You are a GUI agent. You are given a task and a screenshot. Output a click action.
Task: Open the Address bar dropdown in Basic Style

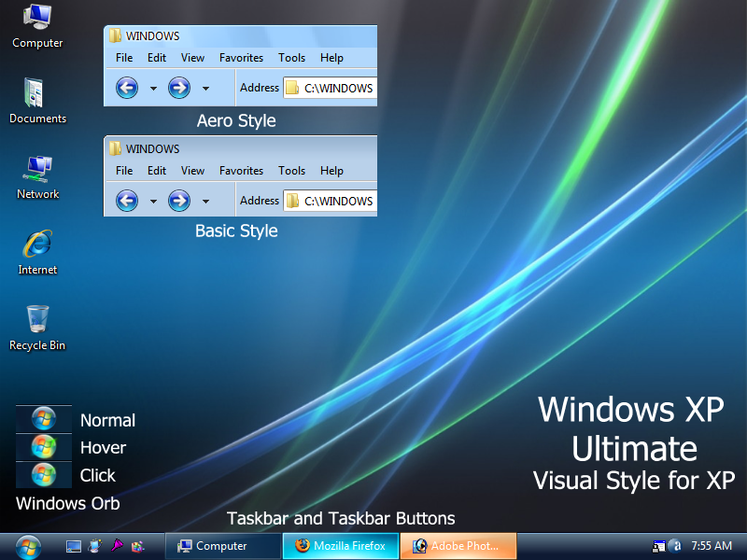pyautogui.click(x=371, y=200)
